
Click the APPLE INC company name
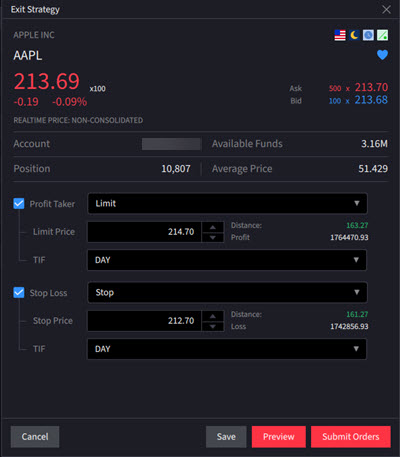point(34,35)
